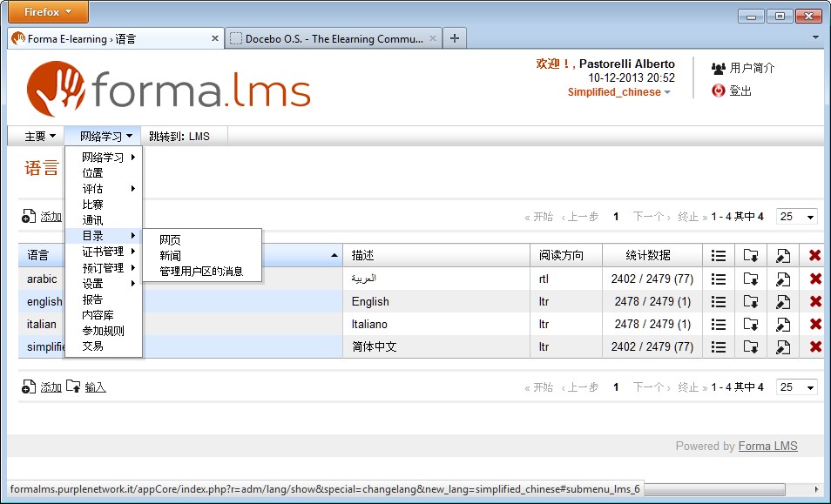Image resolution: width=831 pixels, height=504 pixels.
Task: Click the Forma LMS link in the footer
Action: (767, 446)
